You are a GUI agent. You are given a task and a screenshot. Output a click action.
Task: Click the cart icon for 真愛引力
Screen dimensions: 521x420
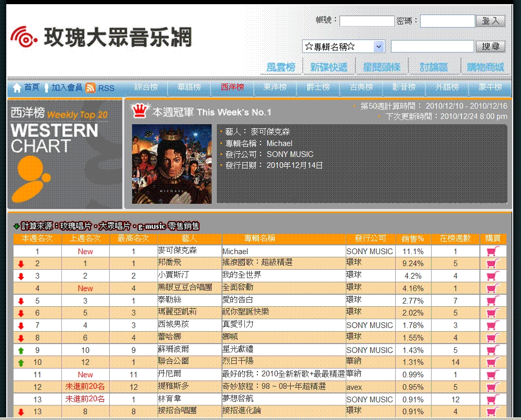(493, 325)
